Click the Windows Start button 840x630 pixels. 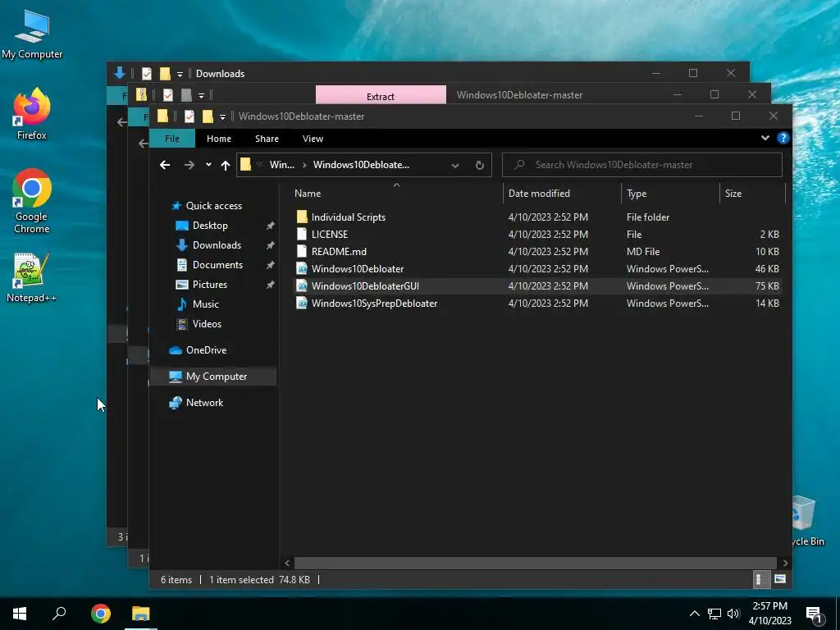pos(20,614)
